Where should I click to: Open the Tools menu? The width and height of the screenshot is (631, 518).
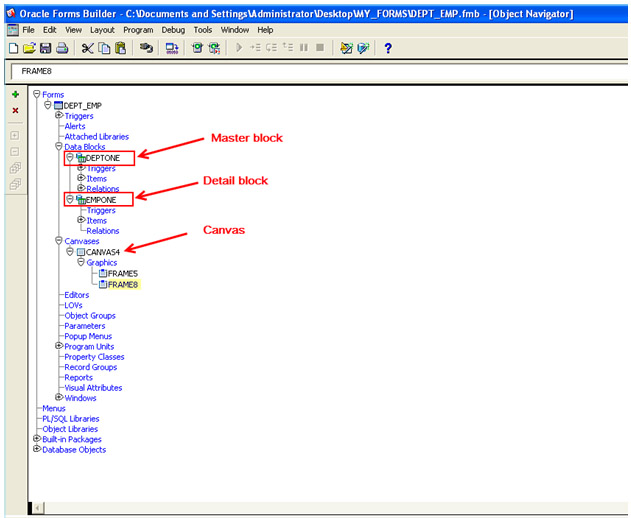[203, 30]
